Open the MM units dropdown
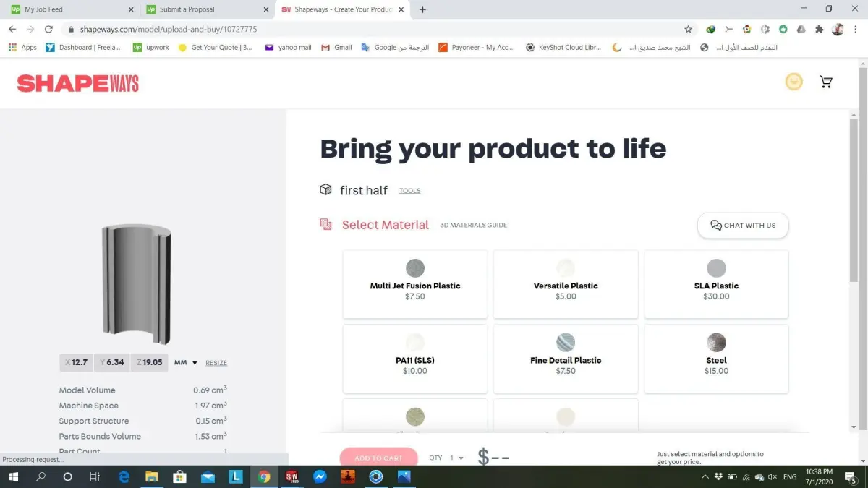The height and width of the screenshot is (488, 868). click(186, 362)
